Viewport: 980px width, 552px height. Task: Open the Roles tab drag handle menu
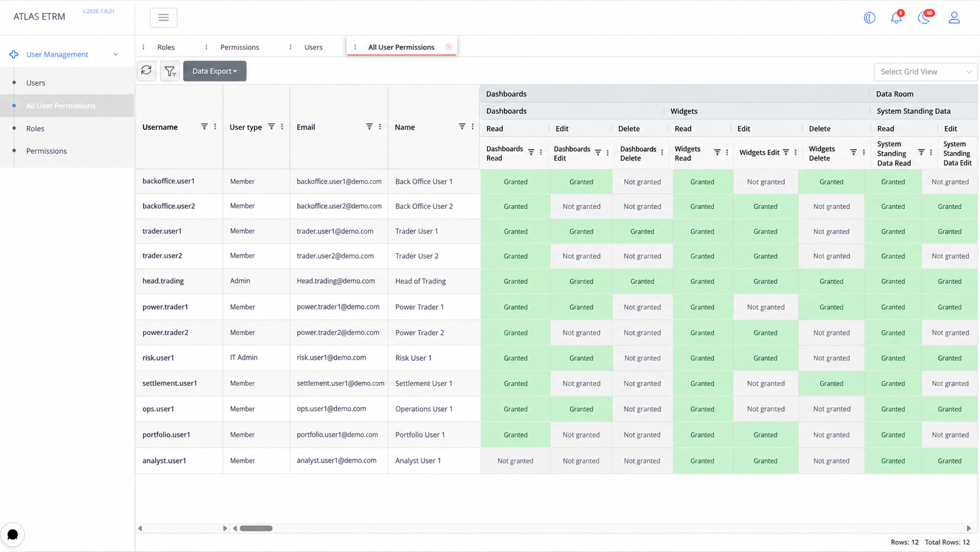click(x=144, y=47)
